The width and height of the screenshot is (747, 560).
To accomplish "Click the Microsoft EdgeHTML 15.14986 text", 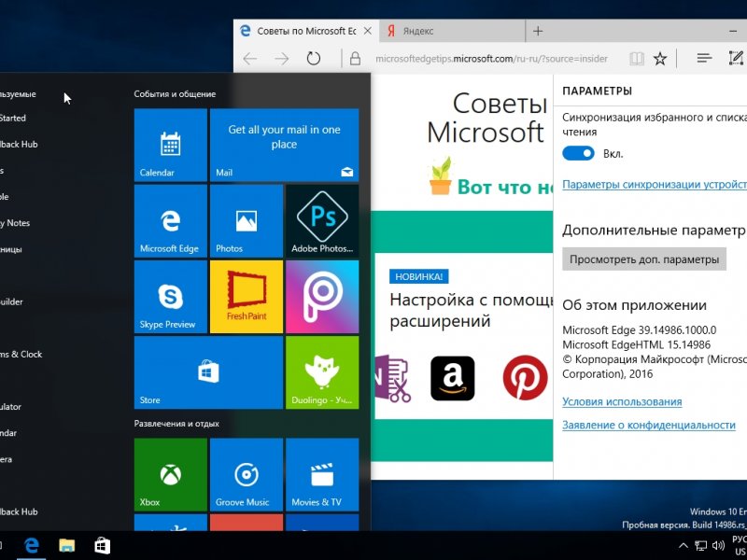I will 637,344.
